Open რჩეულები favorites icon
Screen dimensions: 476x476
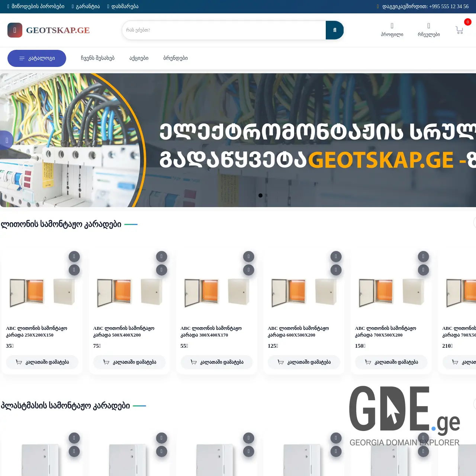pyautogui.click(x=428, y=27)
